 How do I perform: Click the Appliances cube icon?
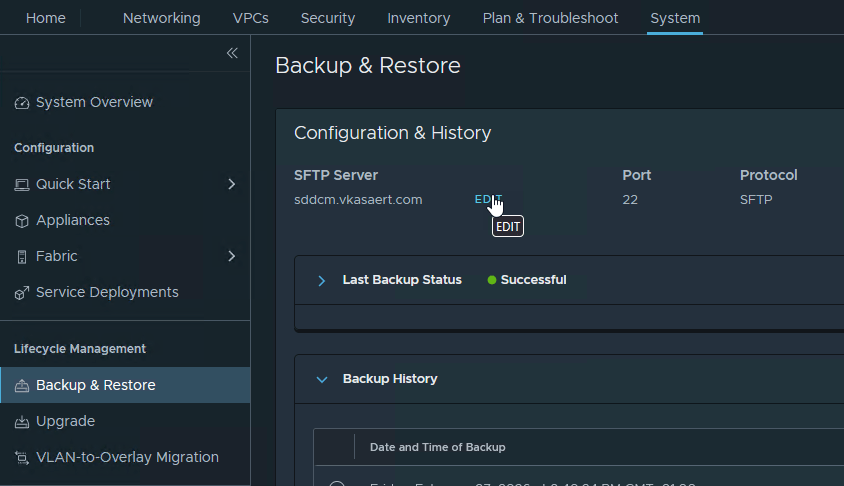(22, 221)
